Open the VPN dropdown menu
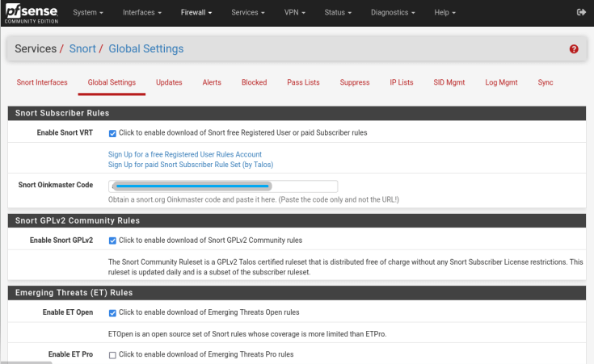The image size is (594, 364). (294, 12)
